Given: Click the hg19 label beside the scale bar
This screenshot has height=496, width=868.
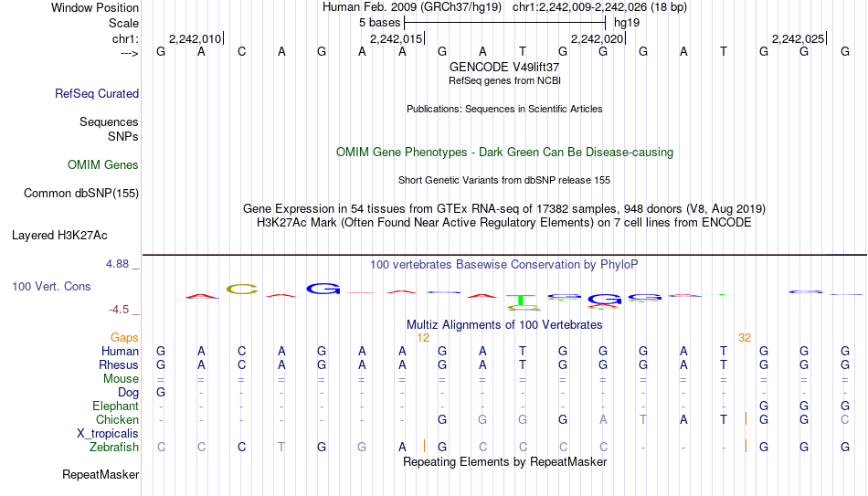Looking at the screenshot, I should (627, 23).
